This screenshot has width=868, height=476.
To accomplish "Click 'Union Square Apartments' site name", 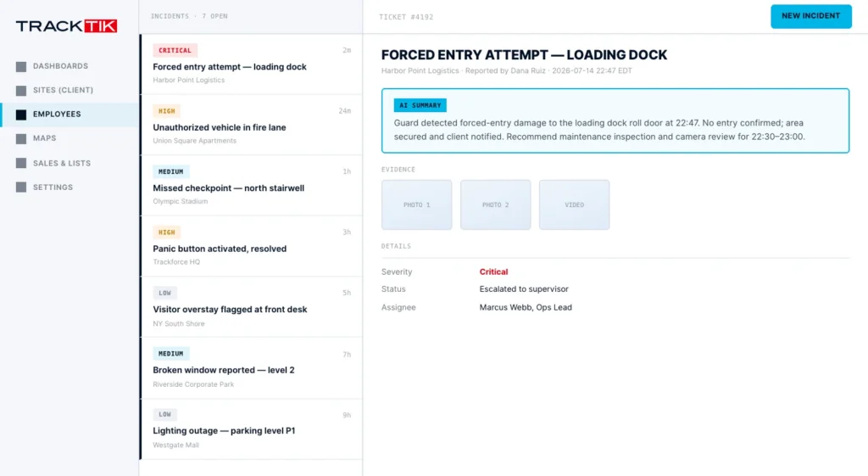I will point(195,141).
